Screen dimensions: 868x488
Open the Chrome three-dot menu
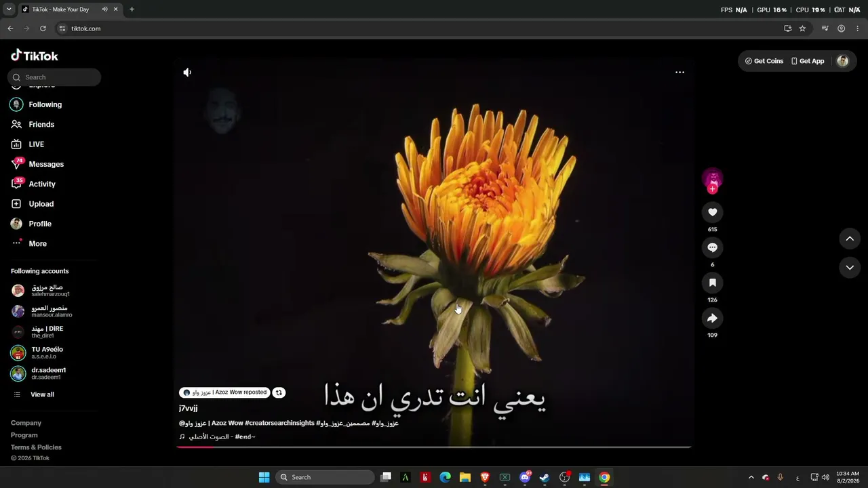point(858,28)
